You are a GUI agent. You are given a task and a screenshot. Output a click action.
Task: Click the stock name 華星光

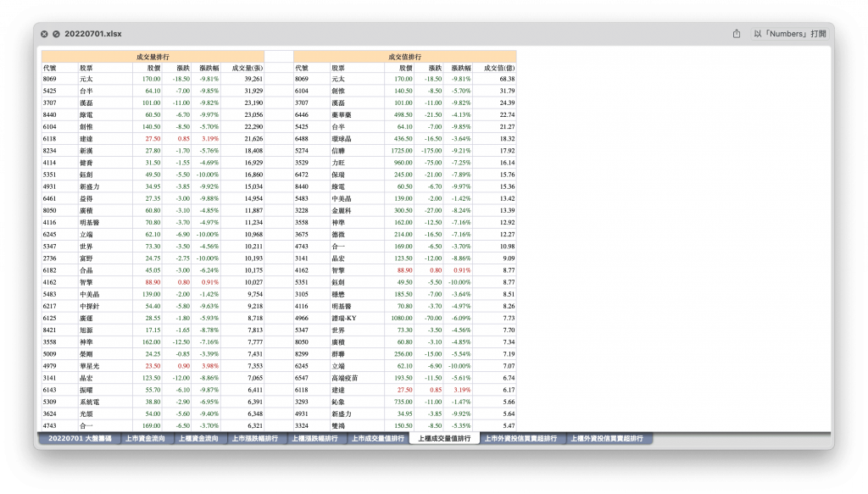click(89, 366)
